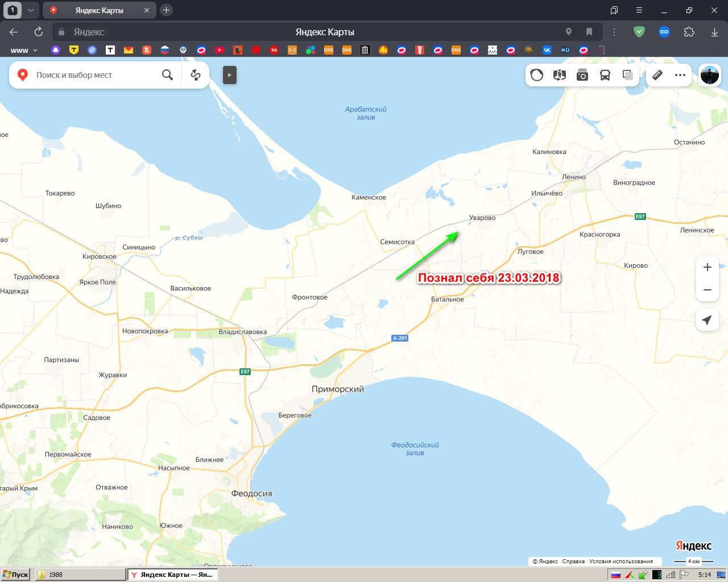Open the Russian flag bookmark
Image resolution: width=728 pixels, height=582 pixels.
(x=165, y=50)
